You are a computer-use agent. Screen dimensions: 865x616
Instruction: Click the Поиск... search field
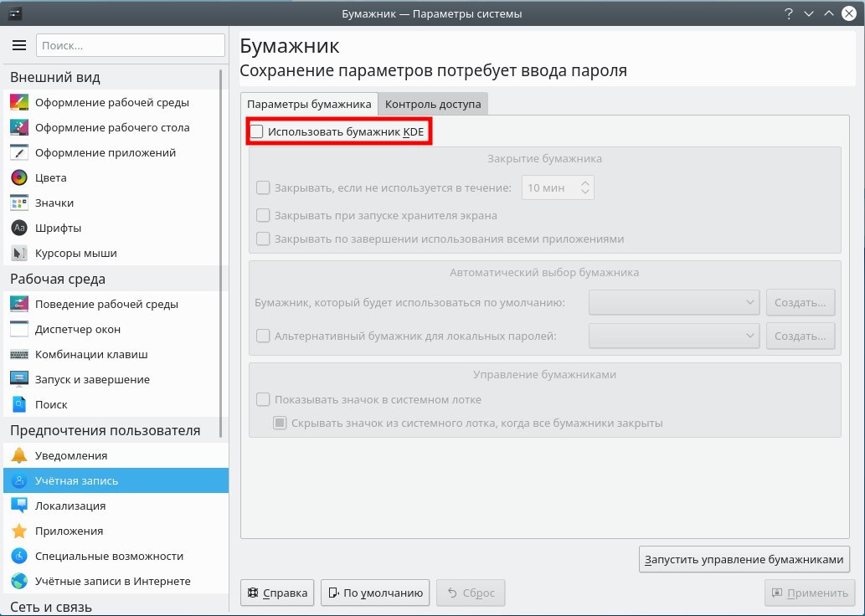point(131,45)
